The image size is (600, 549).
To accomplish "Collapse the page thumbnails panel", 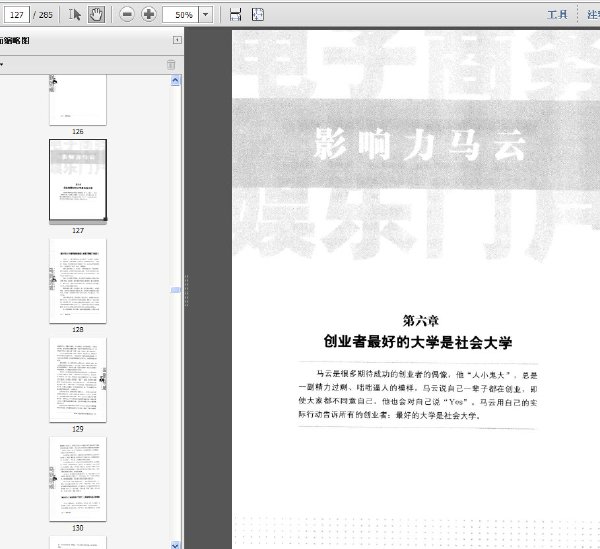I will (177, 40).
